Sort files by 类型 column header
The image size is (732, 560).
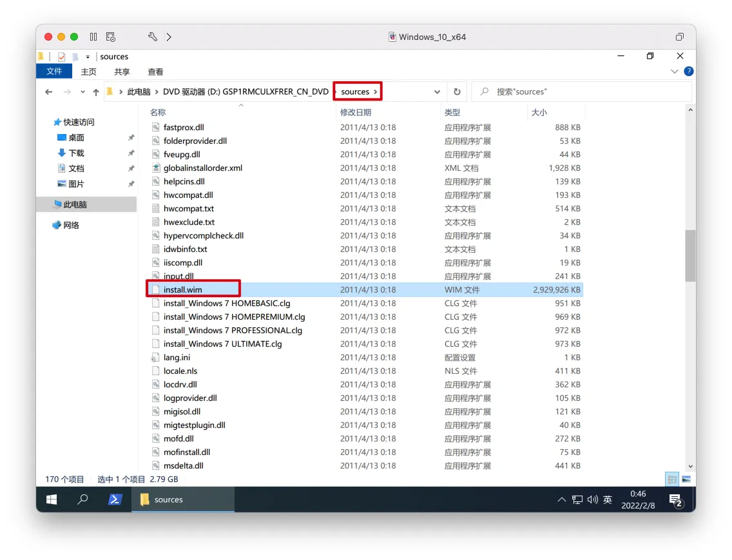(x=452, y=113)
